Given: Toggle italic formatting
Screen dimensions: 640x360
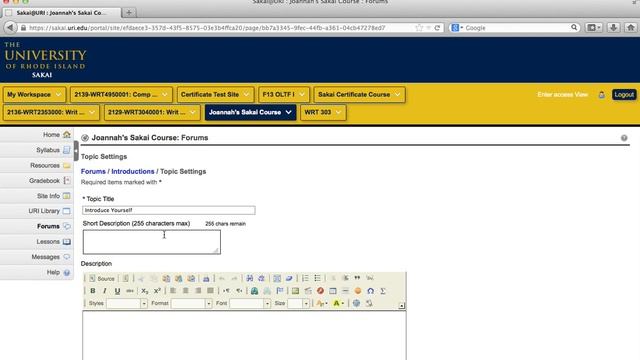Looking at the screenshot, I should tap(104, 291).
